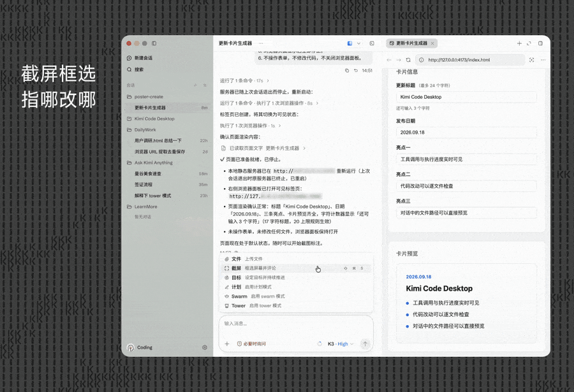Open the more menu beside the chat title
This screenshot has width=574, height=392.
pyautogui.click(x=261, y=43)
